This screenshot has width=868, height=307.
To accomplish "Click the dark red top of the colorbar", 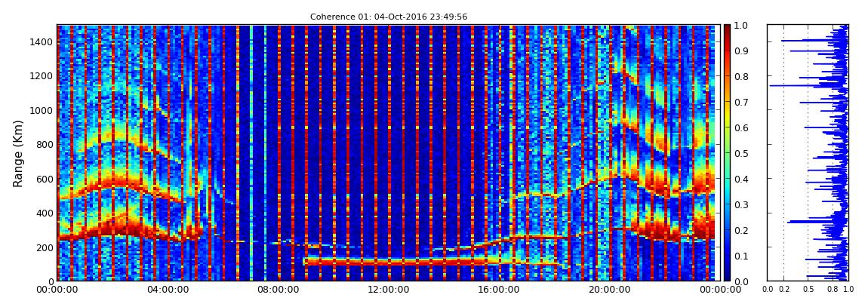I will (x=728, y=31).
